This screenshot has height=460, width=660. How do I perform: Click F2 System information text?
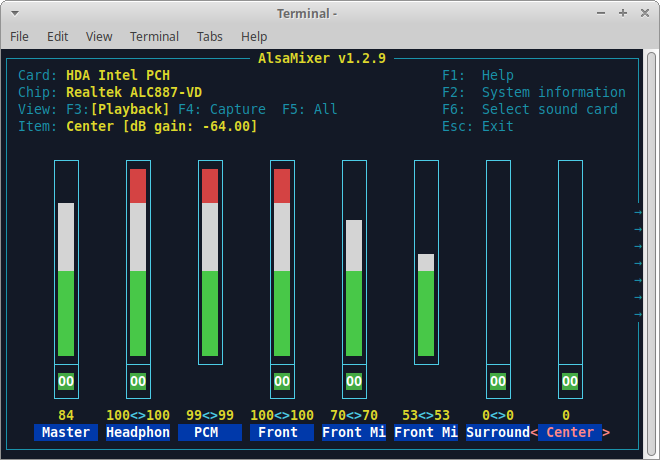click(x=534, y=92)
